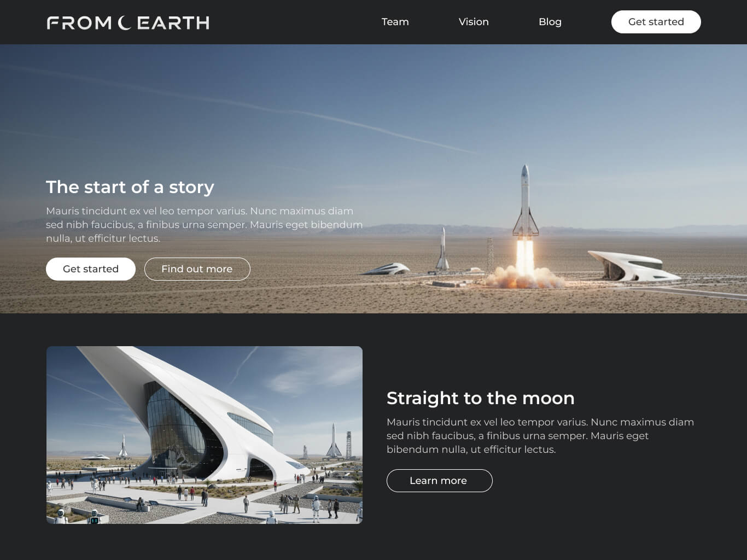
Task: Click the crescent moon icon in logo
Action: pos(125,22)
